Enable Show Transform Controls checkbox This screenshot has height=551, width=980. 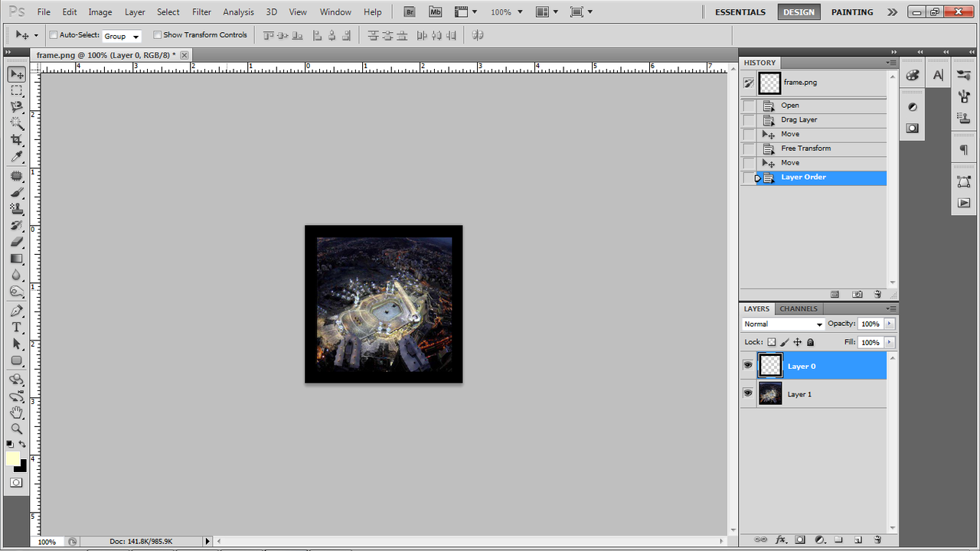point(158,35)
